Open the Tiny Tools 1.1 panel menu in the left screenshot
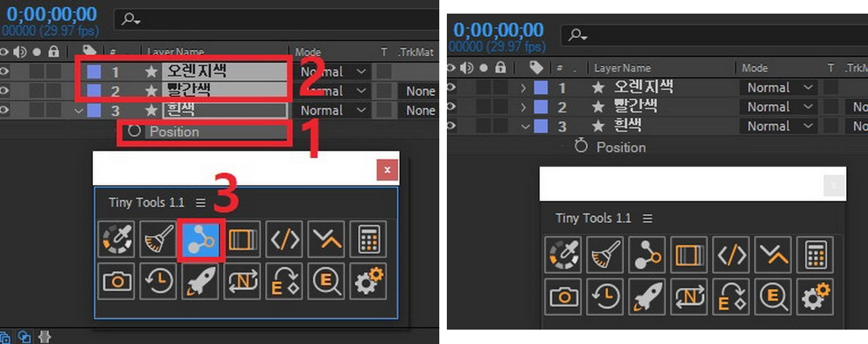This screenshot has height=344, width=868. pyautogui.click(x=200, y=203)
